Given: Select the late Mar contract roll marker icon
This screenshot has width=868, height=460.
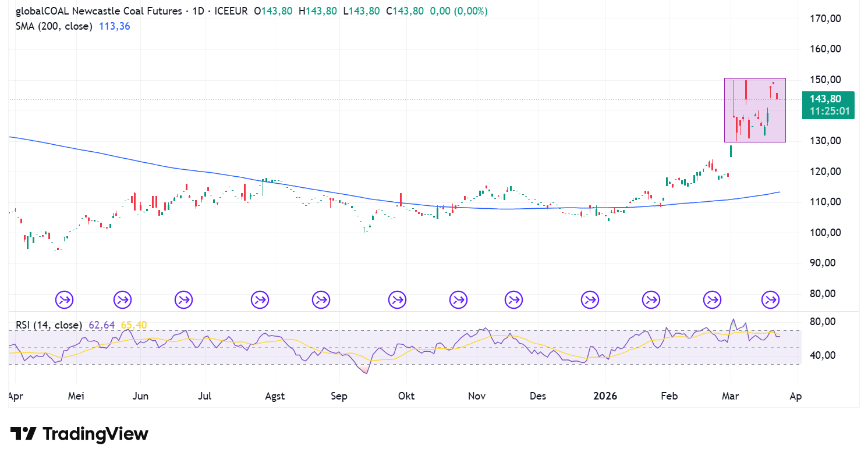Looking at the screenshot, I should pyautogui.click(x=771, y=300).
